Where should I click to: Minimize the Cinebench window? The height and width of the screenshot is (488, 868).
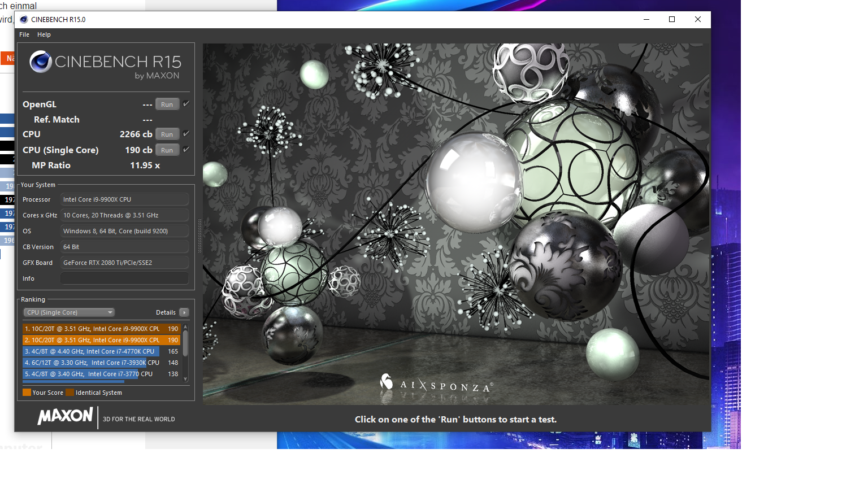(646, 19)
